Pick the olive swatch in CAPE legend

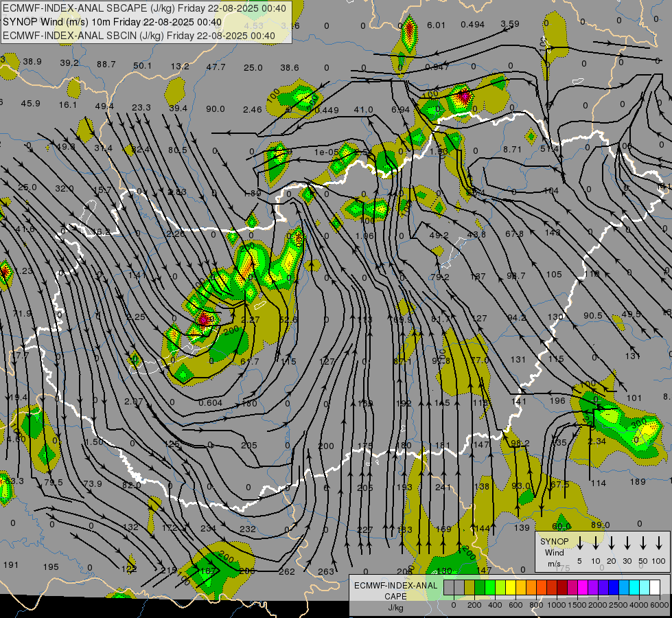coord(470,587)
